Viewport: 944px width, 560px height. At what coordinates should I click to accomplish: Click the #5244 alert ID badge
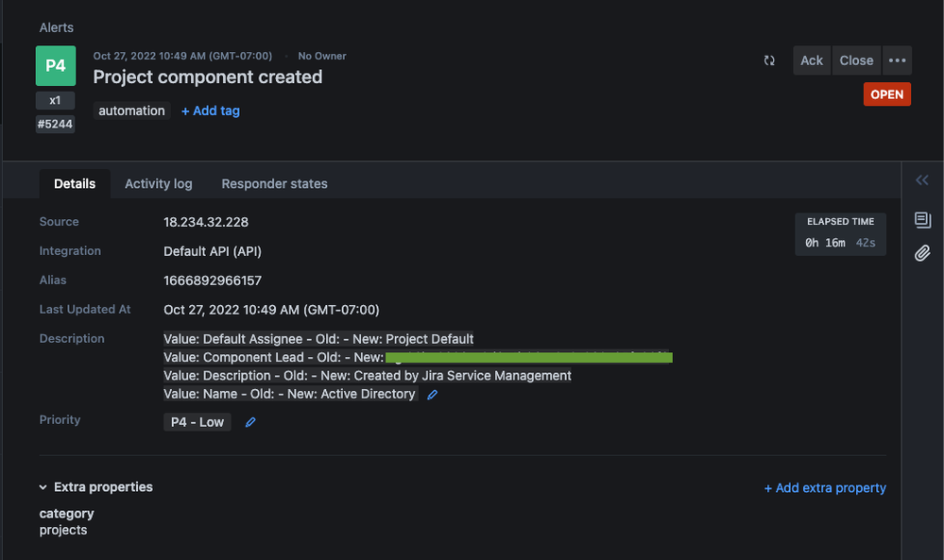click(x=55, y=124)
